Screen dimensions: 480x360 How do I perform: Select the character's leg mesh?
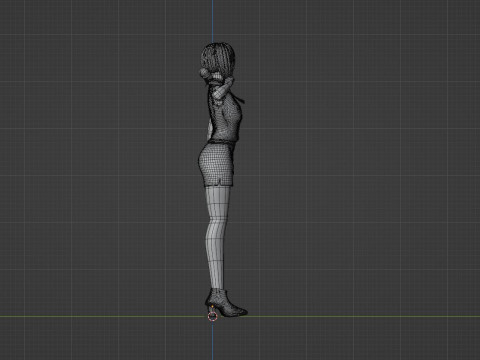(x=217, y=237)
